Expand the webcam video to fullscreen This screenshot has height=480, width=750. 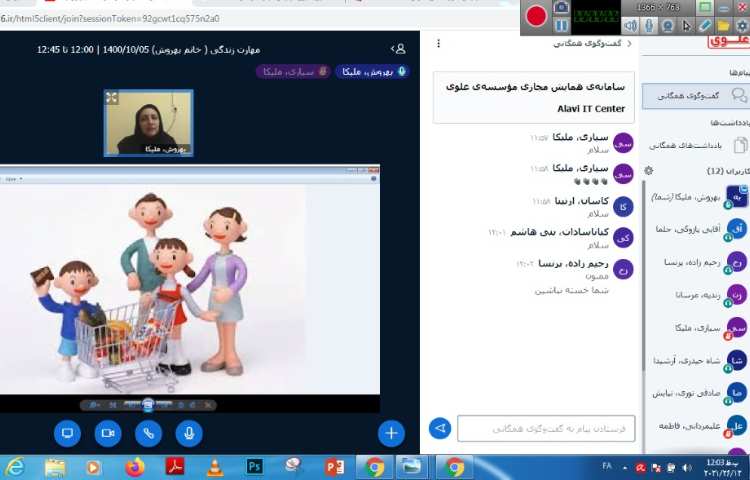[x=111, y=98]
